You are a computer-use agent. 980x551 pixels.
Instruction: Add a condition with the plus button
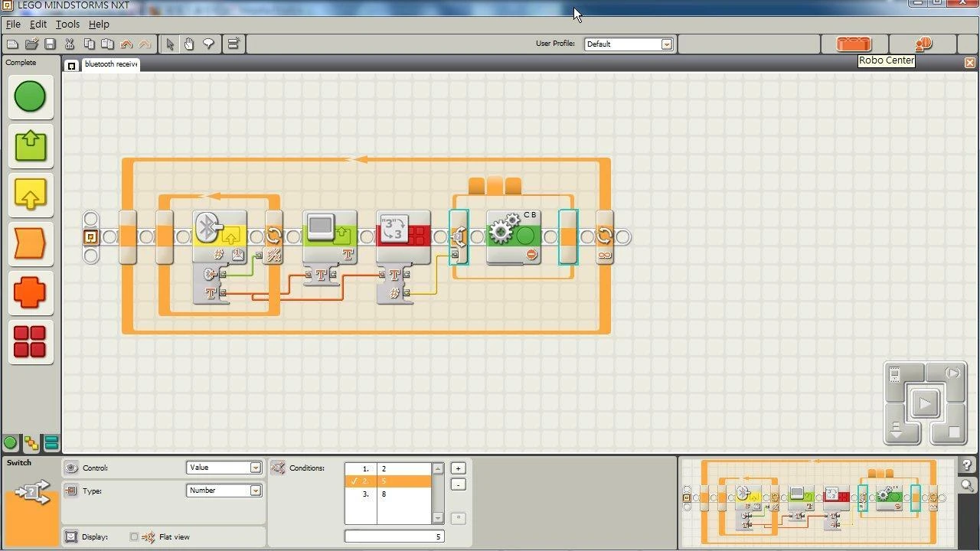[458, 468]
